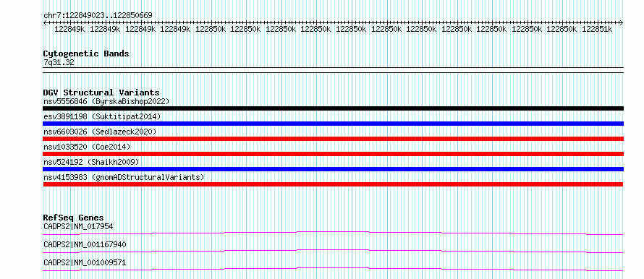644x279 pixels.
Task: Click the 122851k ruler tick label
Action: tap(597, 29)
